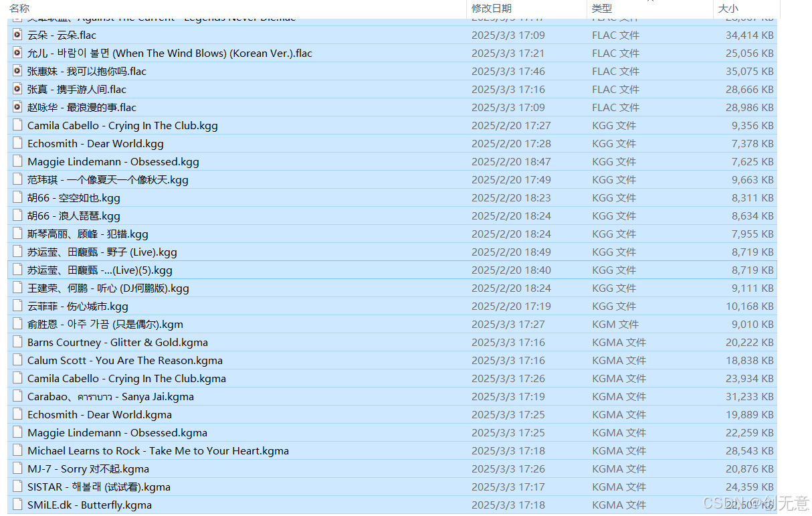Click the date 2025/3/3 17:21
This screenshot has width=812, height=516.
508,53
